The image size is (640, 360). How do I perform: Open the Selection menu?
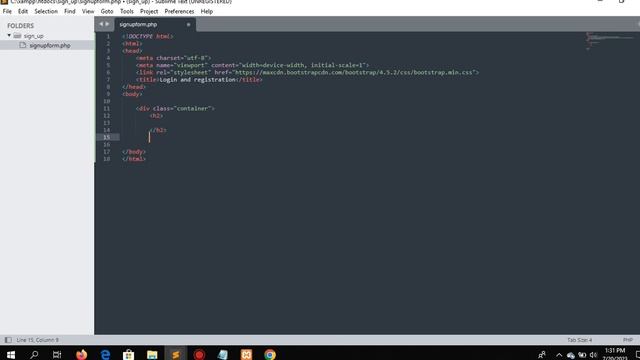46,11
